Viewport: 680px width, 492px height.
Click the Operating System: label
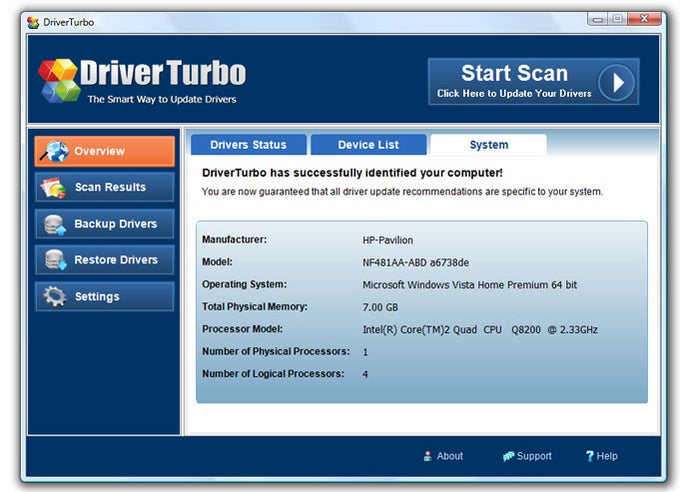tap(244, 284)
